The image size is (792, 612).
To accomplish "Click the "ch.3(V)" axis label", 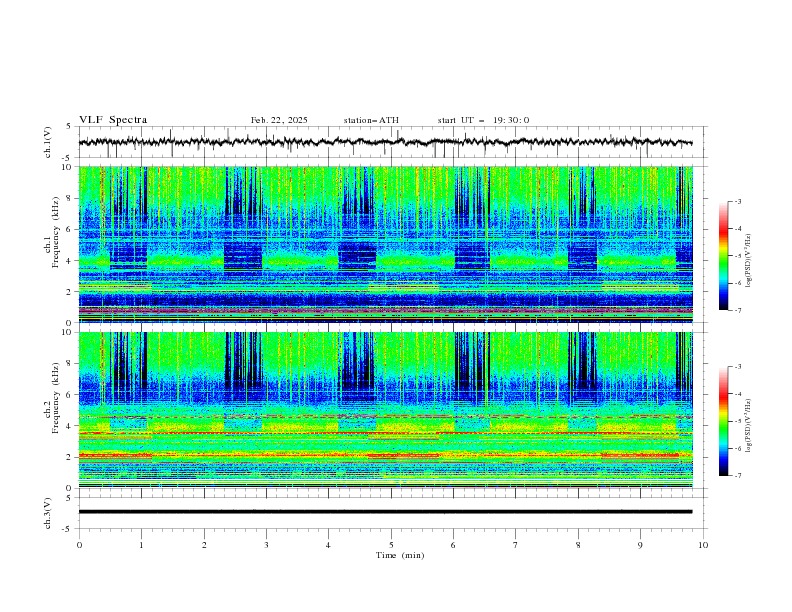I will (48, 513).
